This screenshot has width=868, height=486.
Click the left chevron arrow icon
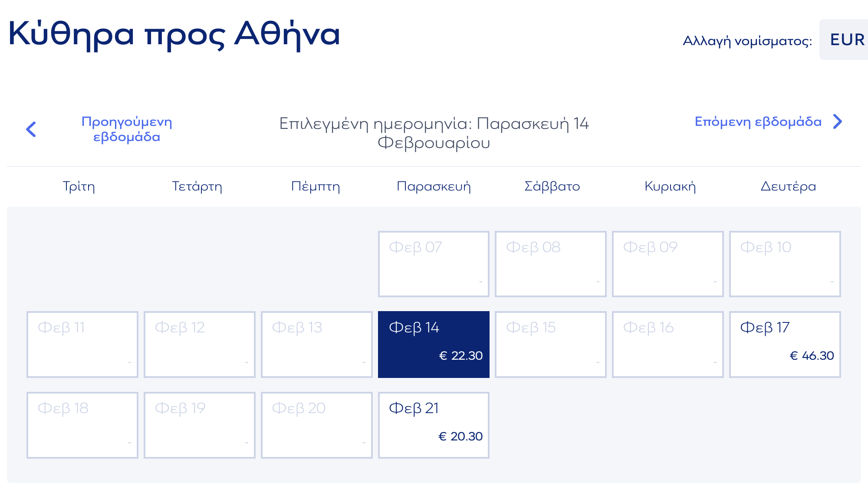click(31, 129)
